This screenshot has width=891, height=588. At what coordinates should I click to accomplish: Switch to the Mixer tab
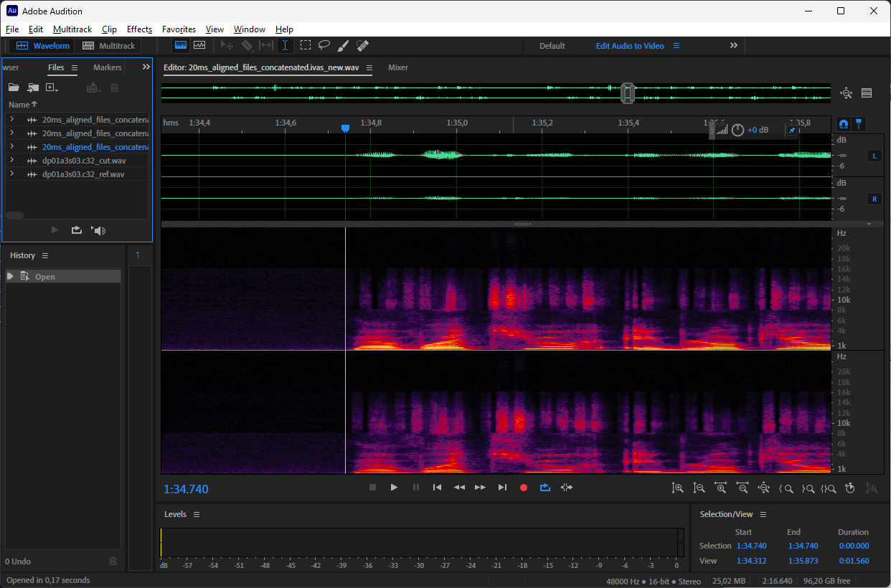tap(397, 67)
